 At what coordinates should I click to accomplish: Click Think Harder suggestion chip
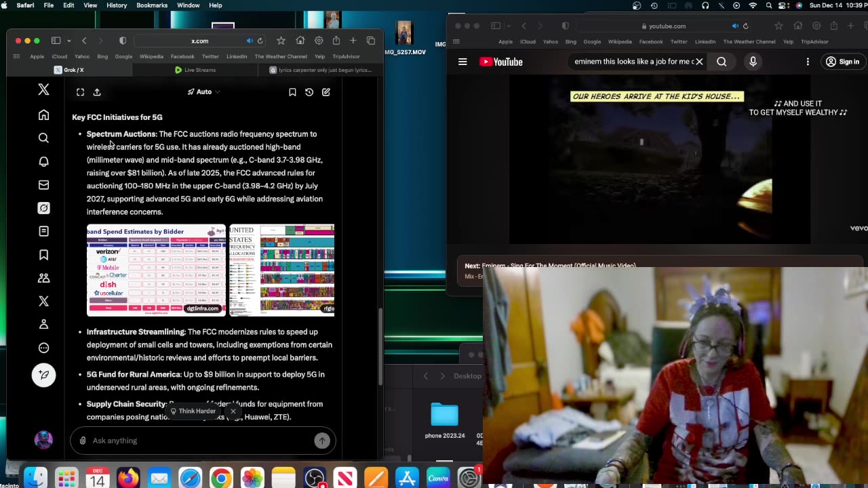point(193,411)
